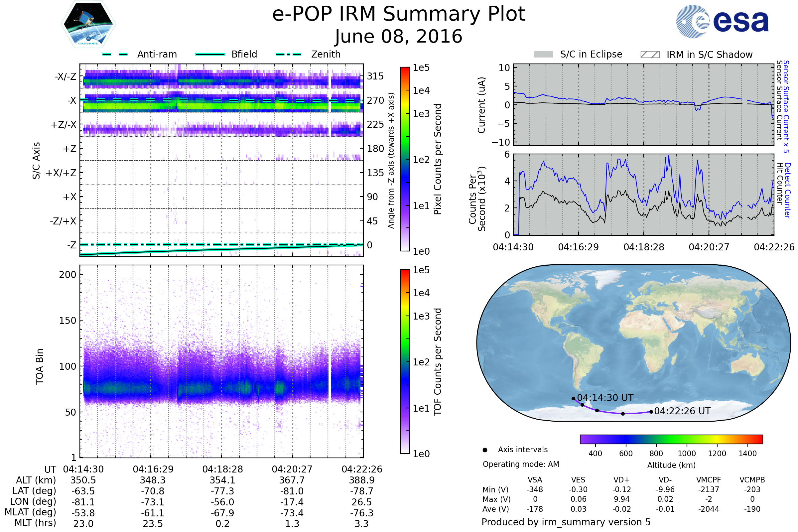The image size is (798, 532).
Task: Click the 04:14:30 UT orbit start label
Action: click(x=605, y=398)
